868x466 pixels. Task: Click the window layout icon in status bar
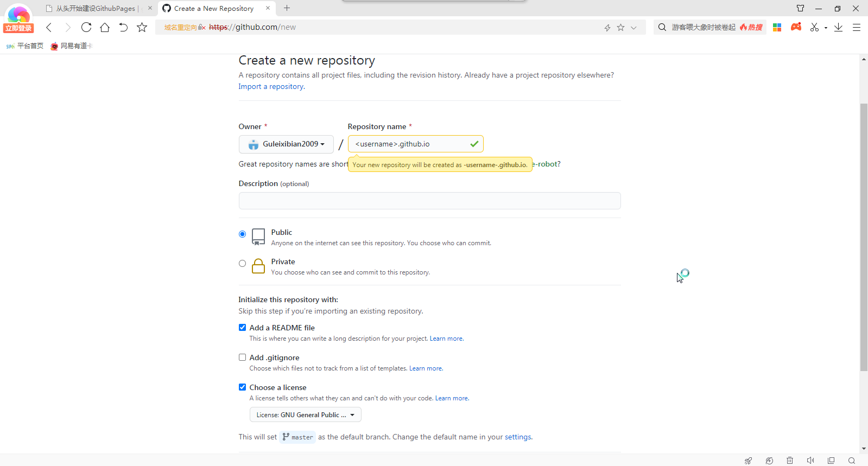pyautogui.click(x=831, y=461)
